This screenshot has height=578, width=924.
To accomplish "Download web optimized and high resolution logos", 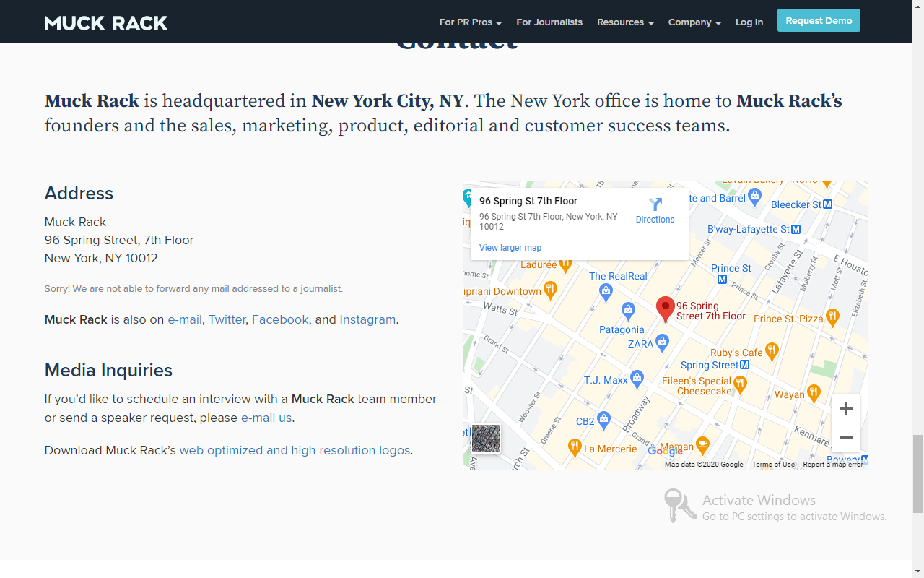I will pos(295,450).
